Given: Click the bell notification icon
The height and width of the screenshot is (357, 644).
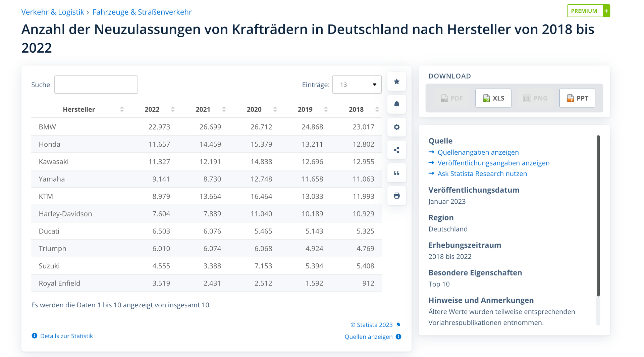Looking at the screenshot, I should [396, 104].
